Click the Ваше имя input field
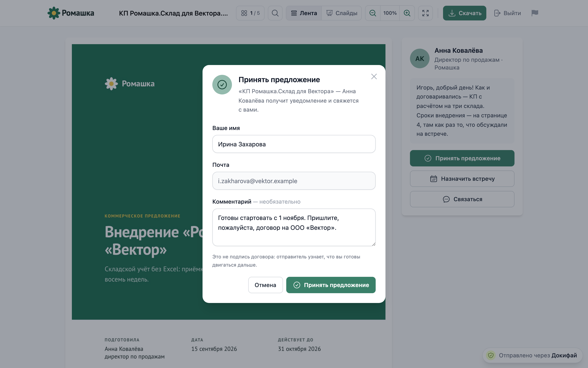Image resolution: width=588 pixels, height=368 pixels. tap(294, 144)
